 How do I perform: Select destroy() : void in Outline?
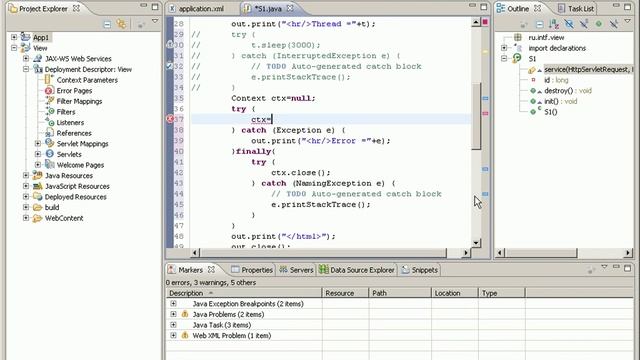pos(568,91)
